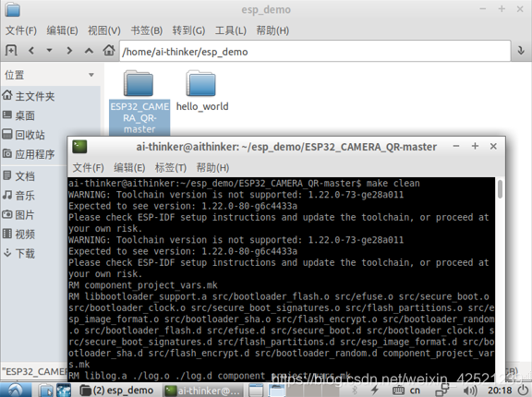The height and width of the screenshot is (397, 532).
Task: Go up to parent folder
Action: click(89, 51)
